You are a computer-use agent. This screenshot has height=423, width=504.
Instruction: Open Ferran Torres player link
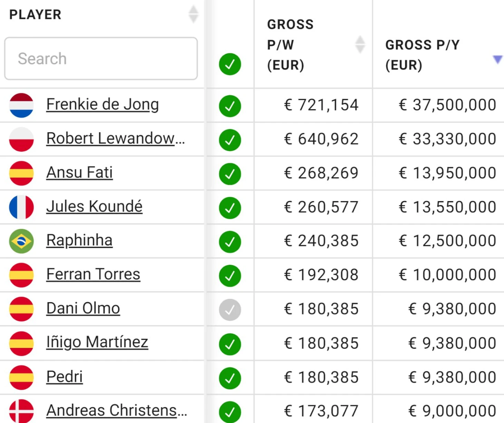(93, 274)
